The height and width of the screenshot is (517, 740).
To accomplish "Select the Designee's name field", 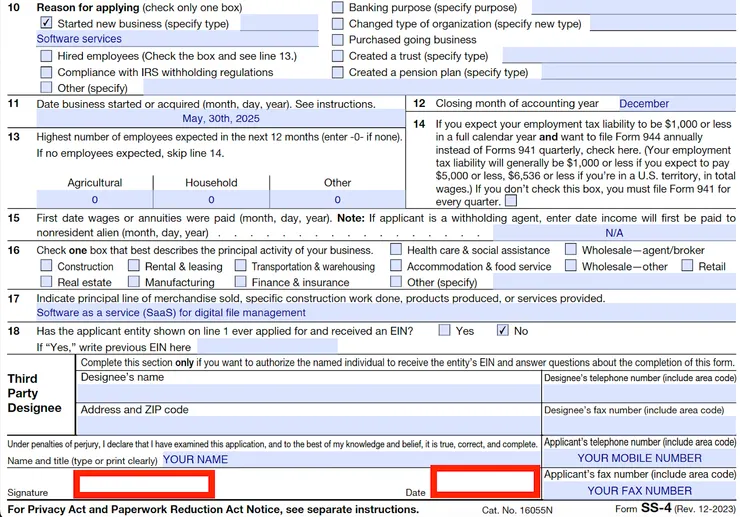I will click(309, 393).
